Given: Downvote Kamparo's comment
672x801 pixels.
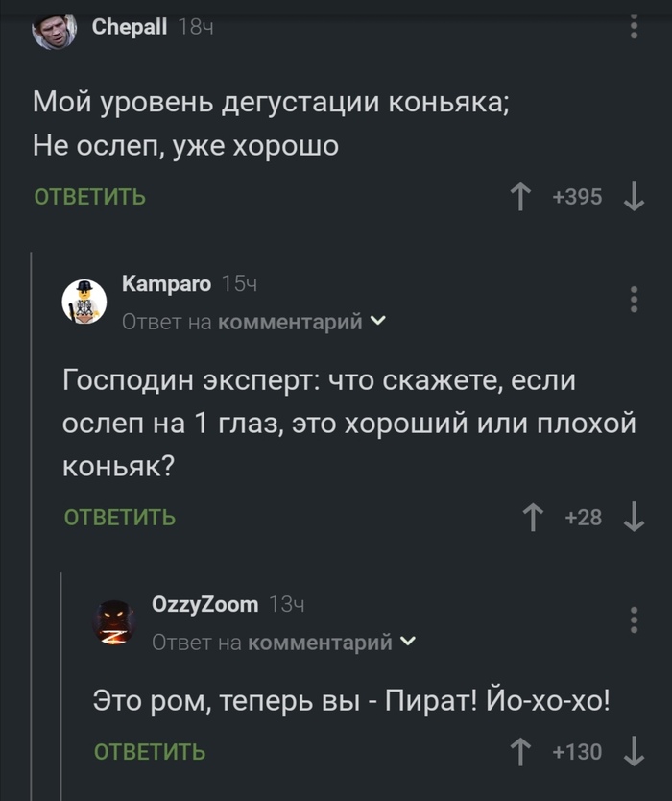Looking at the screenshot, I should click(633, 519).
